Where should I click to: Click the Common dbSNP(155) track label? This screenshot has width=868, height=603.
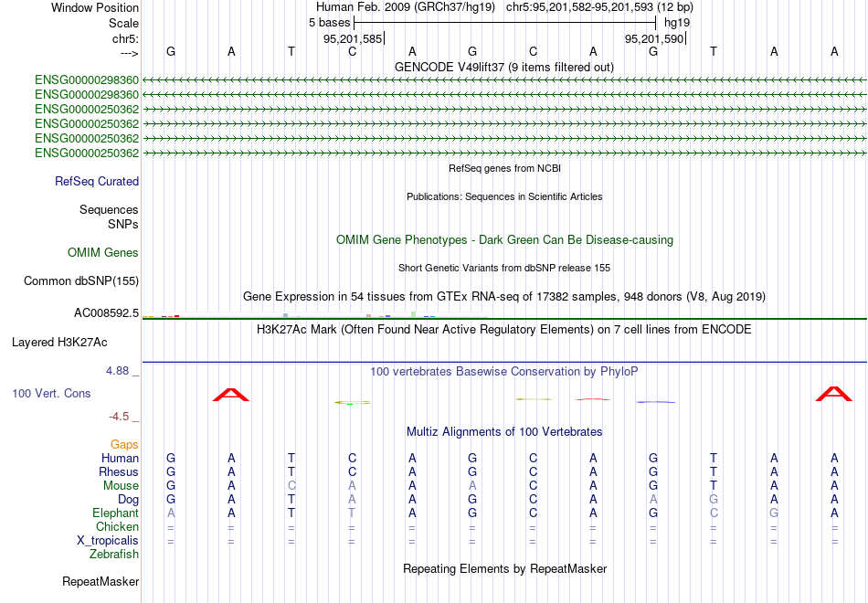pyautogui.click(x=81, y=280)
